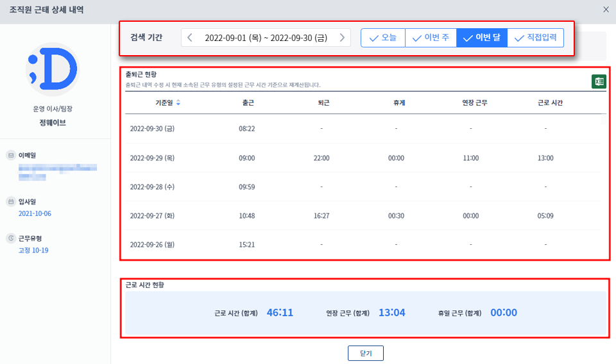Click the employee name 정웨이브
The image size is (616, 364).
pos(53,123)
